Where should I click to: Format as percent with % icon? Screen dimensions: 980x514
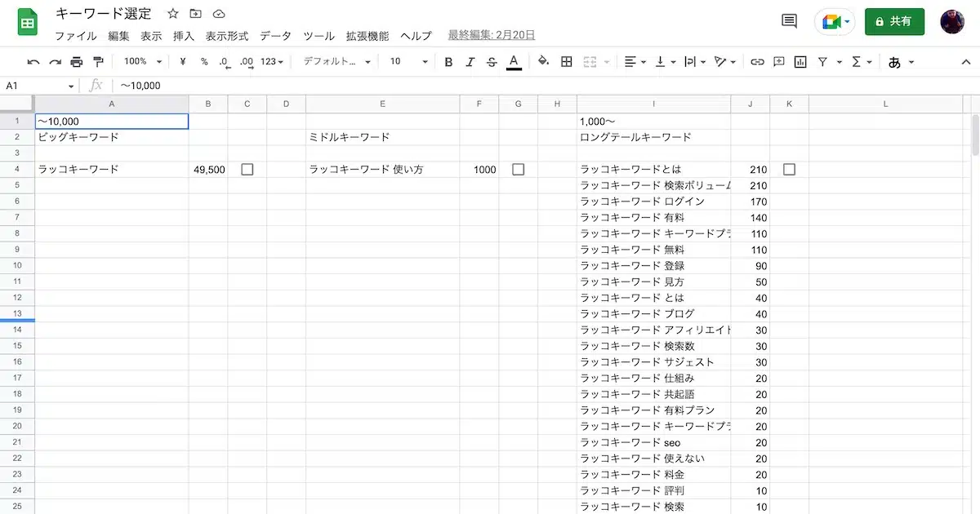[x=204, y=62]
